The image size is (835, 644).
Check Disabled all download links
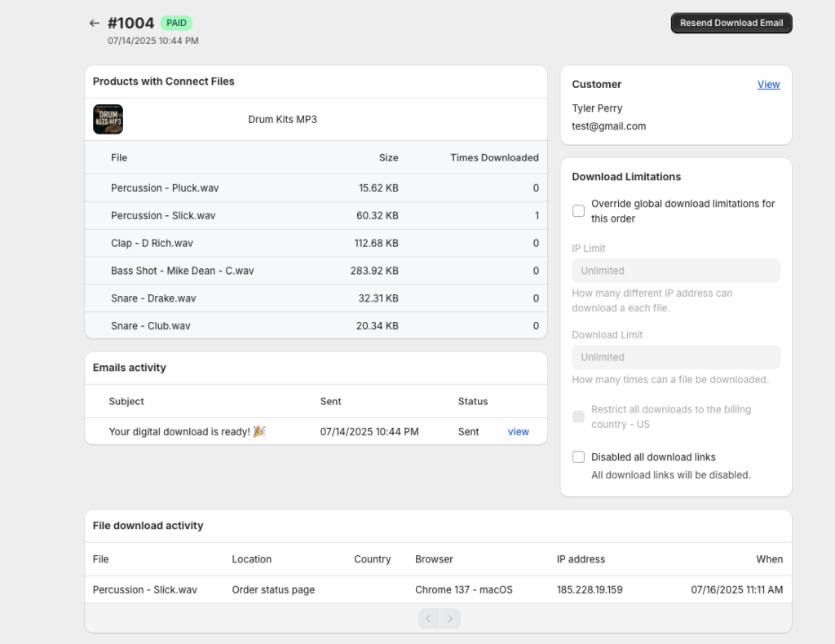[578, 457]
